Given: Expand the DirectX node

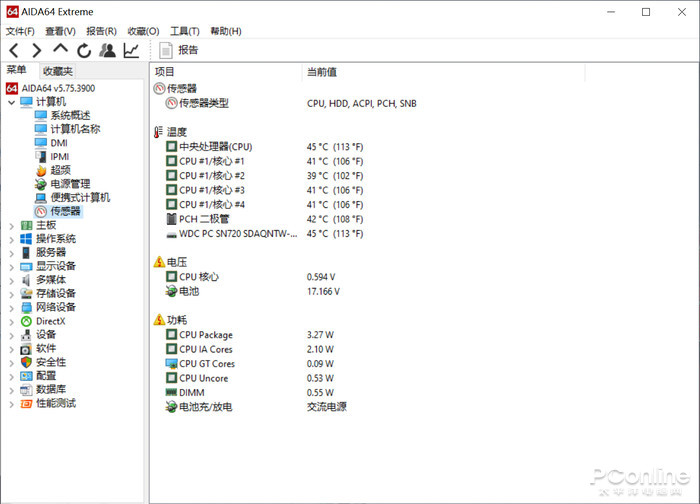Looking at the screenshot, I should click(x=12, y=322).
